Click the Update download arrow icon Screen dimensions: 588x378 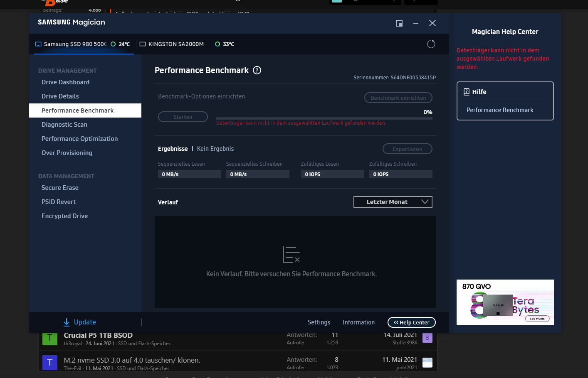[x=67, y=322]
